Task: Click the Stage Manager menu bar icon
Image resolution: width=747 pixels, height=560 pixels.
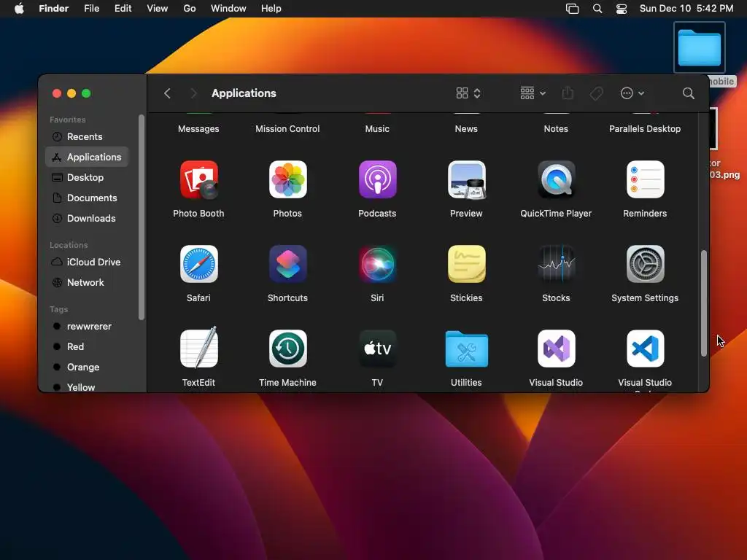Action: point(572,9)
